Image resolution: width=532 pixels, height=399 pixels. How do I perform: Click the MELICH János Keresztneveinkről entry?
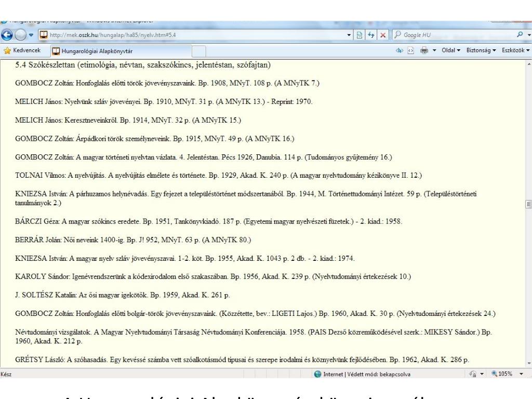click(128, 120)
